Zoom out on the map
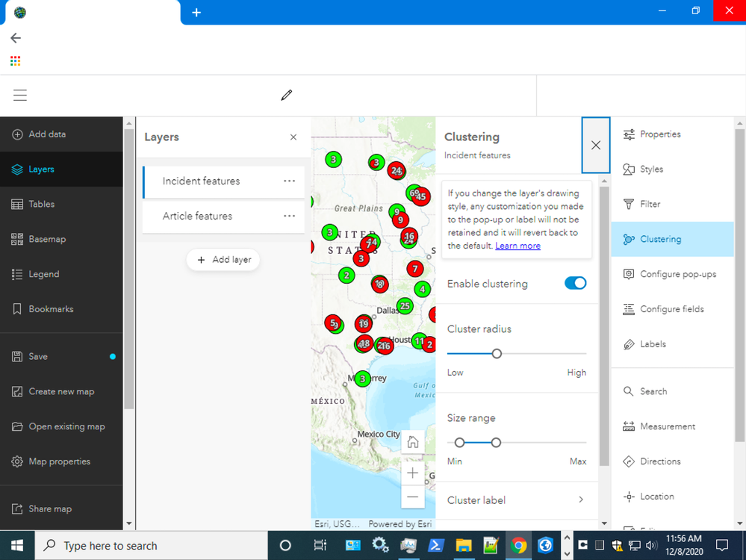Image resolution: width=746 pixels, height=560 pixels. [413, 497]
